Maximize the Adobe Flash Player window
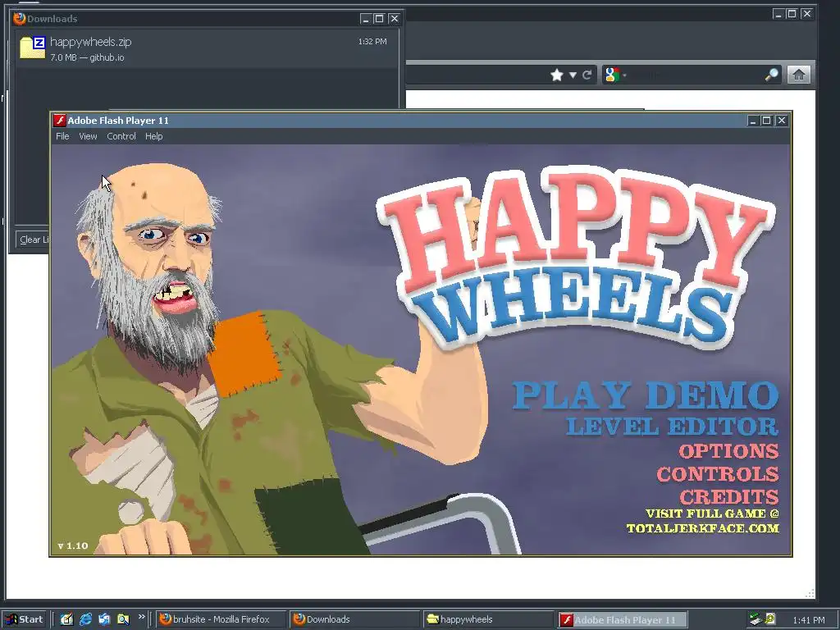 point(767,121)
